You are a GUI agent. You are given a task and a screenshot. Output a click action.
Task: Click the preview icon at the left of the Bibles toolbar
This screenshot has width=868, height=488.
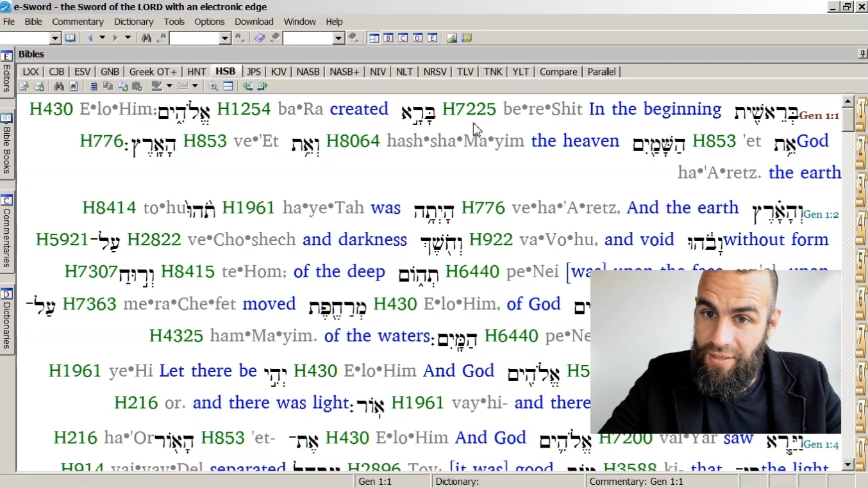point(23,86)
